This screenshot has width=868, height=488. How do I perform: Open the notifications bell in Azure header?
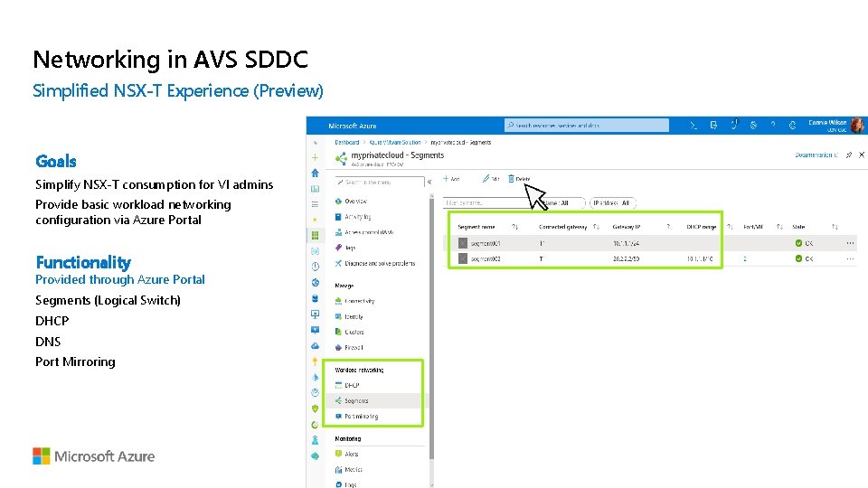point(734,125)
